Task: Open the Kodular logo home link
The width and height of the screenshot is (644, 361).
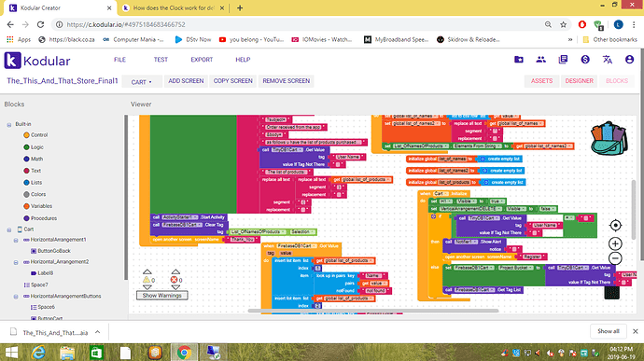Action: 37,61
